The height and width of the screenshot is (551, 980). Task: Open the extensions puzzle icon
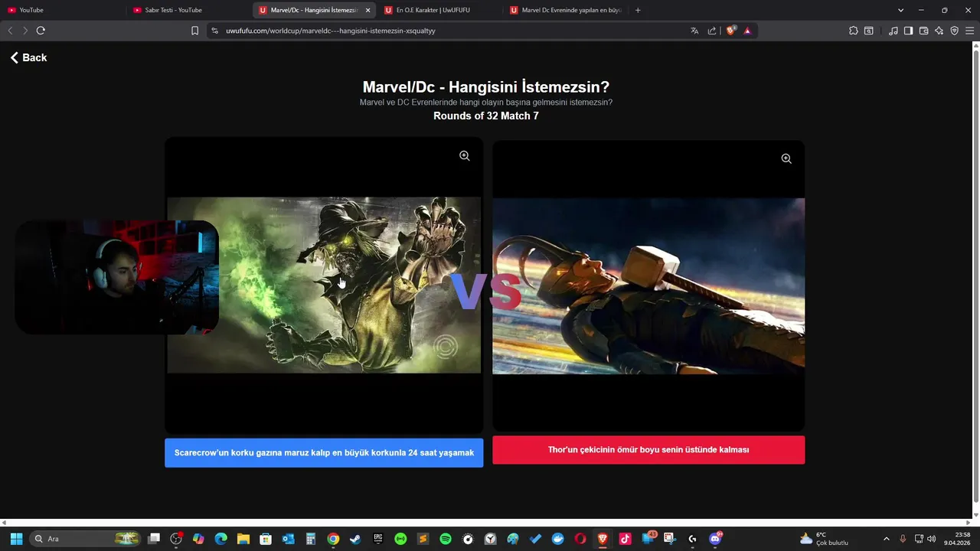(854, 31)
